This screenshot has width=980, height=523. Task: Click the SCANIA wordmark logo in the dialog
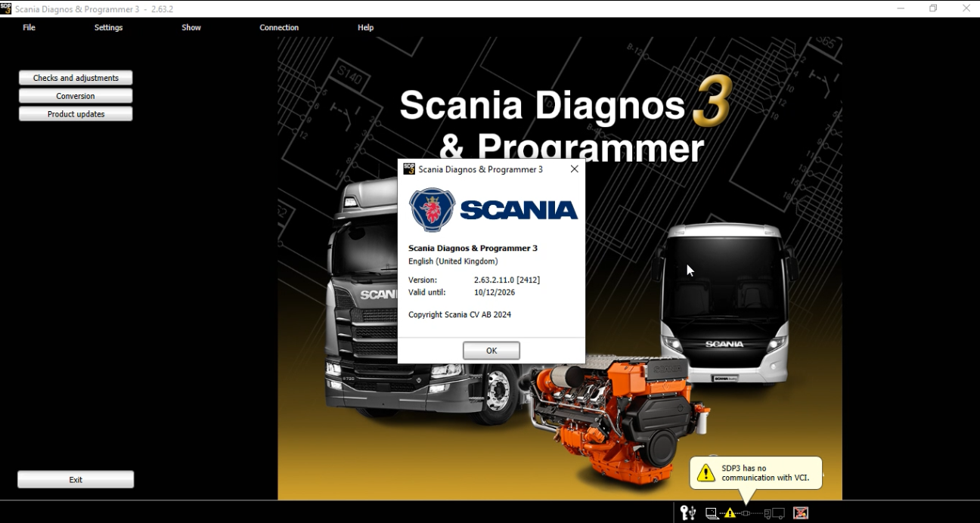pos(519,210)
